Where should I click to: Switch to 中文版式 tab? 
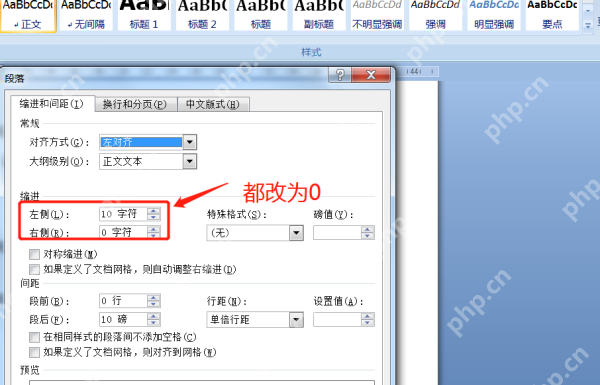click(x=213, y=104)
